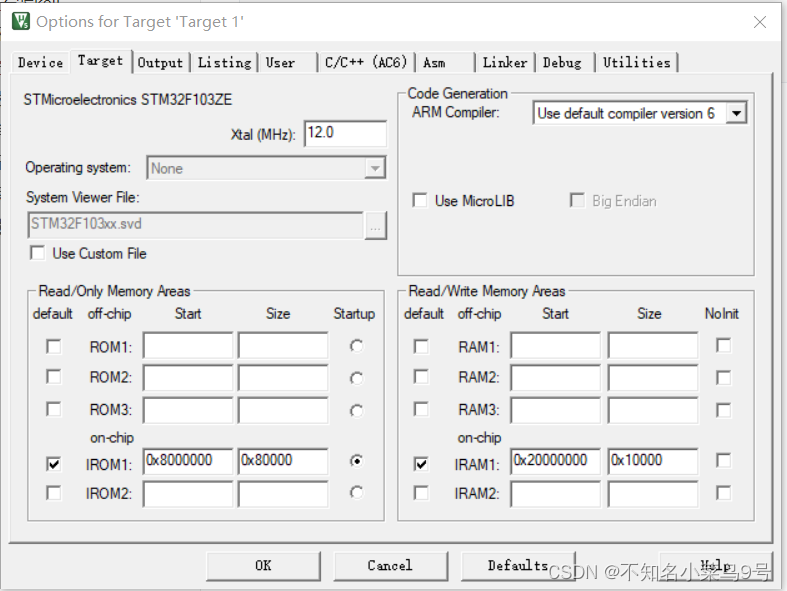Click the ROM1 Start address field
The width and height of the screenshot is (787, 591).
[x=188, y=345]
